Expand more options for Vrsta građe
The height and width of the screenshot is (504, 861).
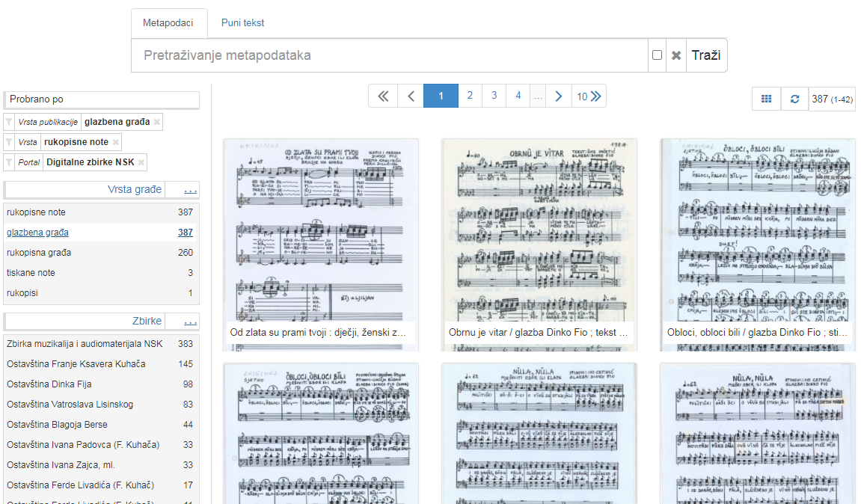click(x=191, y=190)
